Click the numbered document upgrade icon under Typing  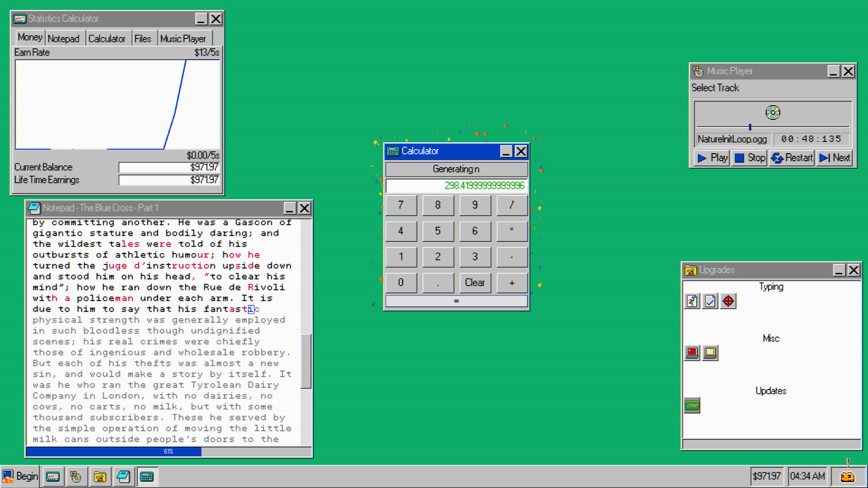click(x=692, y=301)
